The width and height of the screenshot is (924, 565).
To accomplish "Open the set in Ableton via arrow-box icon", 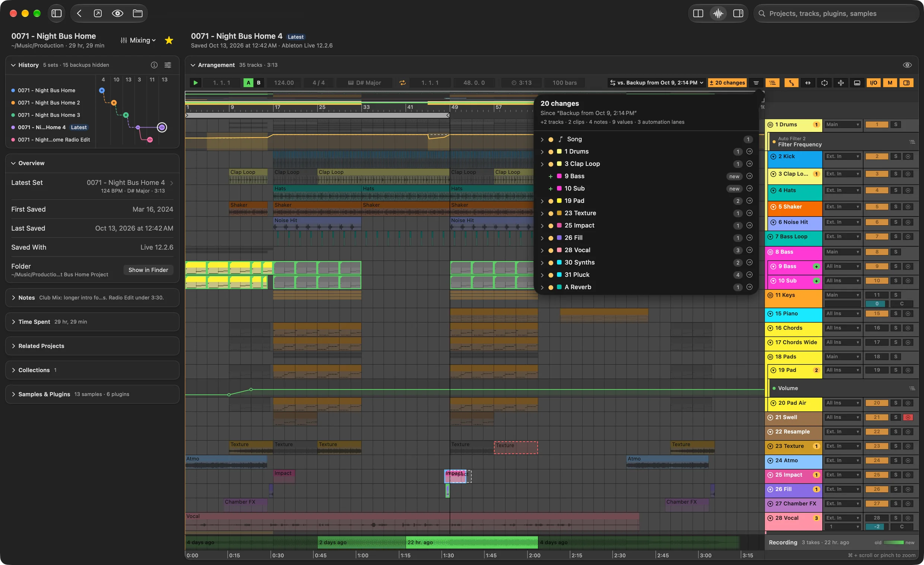I will coord(98,13).
